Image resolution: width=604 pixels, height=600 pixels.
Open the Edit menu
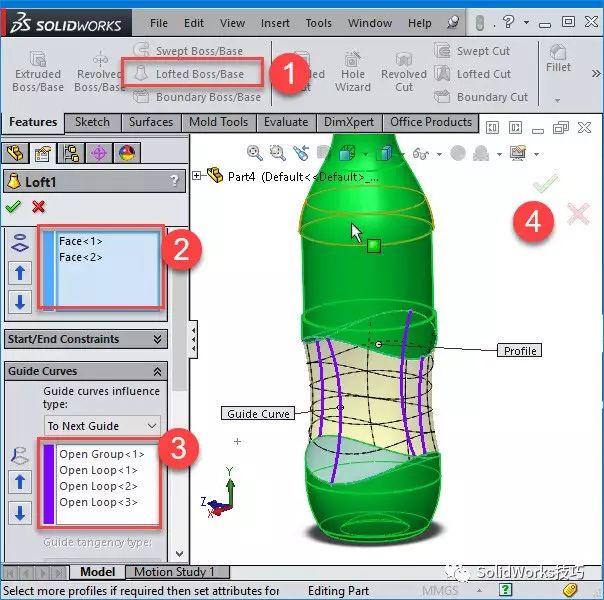194,23
